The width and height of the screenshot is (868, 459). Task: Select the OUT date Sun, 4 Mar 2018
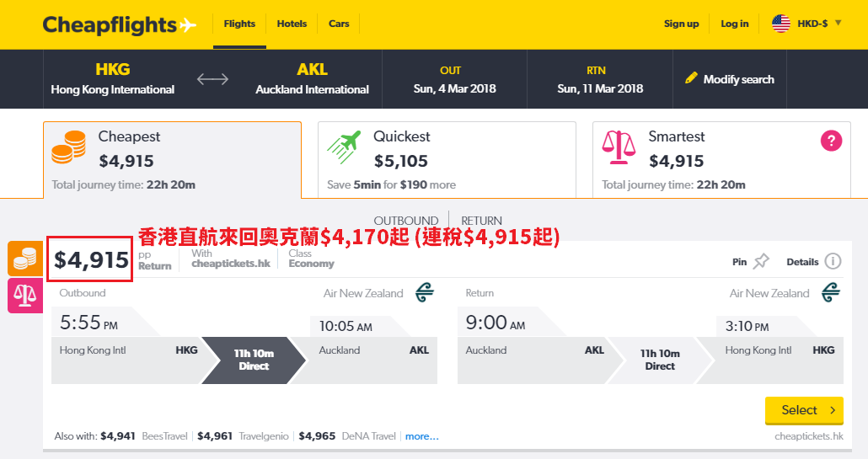point(454,79)
